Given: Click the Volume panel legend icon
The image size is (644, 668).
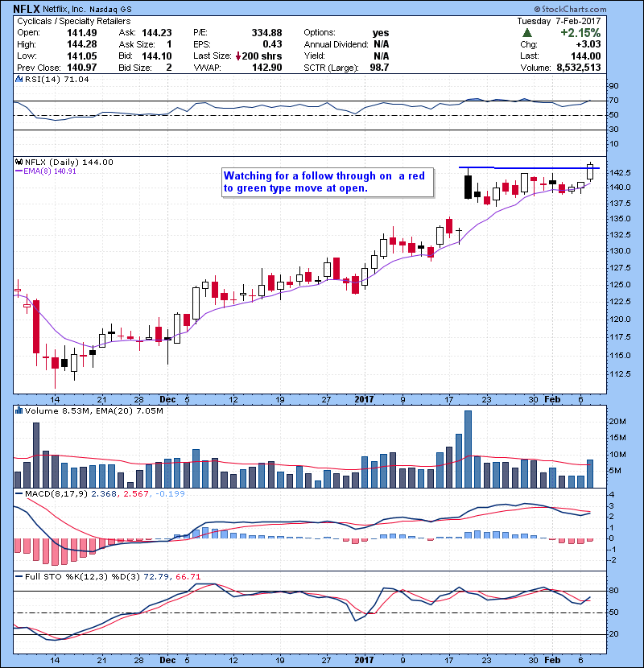Looking at the screenshot, I should click(19, 411).
